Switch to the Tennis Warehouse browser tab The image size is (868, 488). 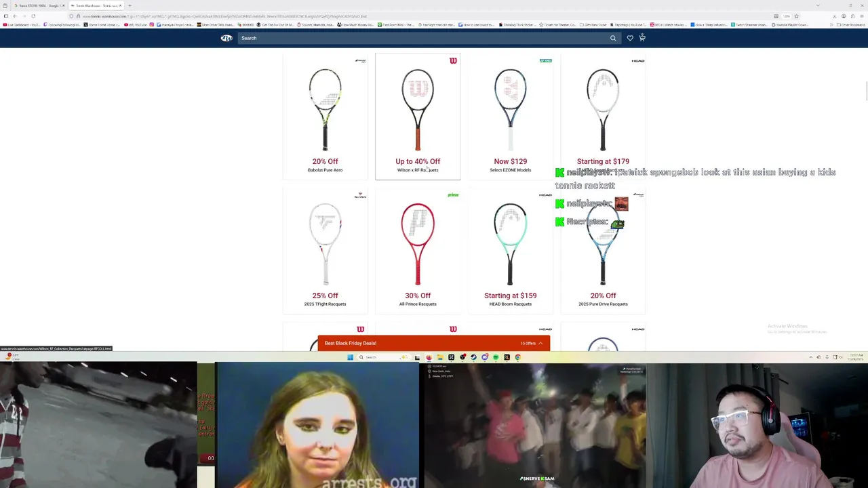[96, 5]
